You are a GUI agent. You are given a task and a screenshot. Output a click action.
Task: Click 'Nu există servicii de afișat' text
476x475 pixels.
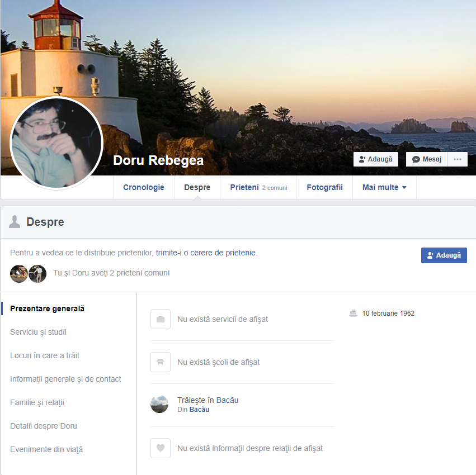point(223,320)
